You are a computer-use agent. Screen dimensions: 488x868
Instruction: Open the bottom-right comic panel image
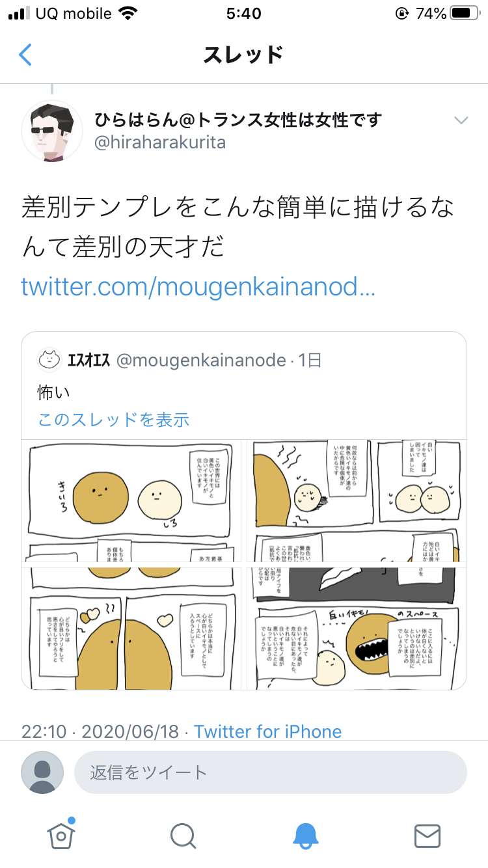pyautogui.click(x=356, y=628)
